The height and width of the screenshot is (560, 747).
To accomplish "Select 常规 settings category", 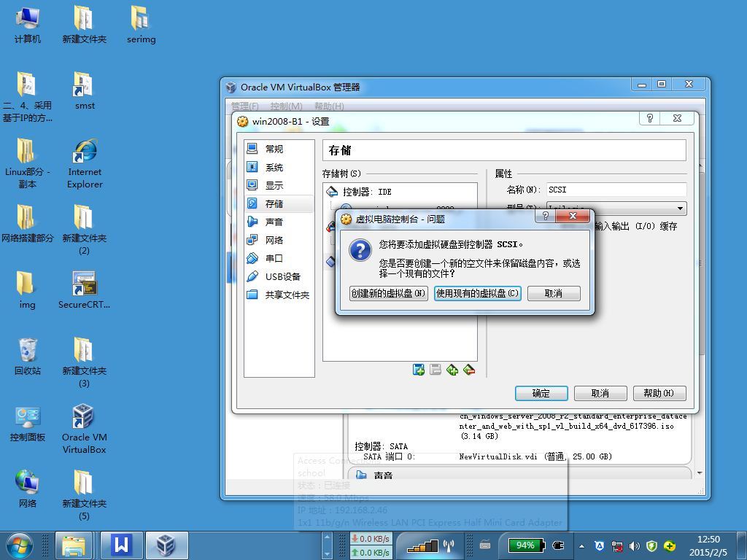I will point(279,149).
